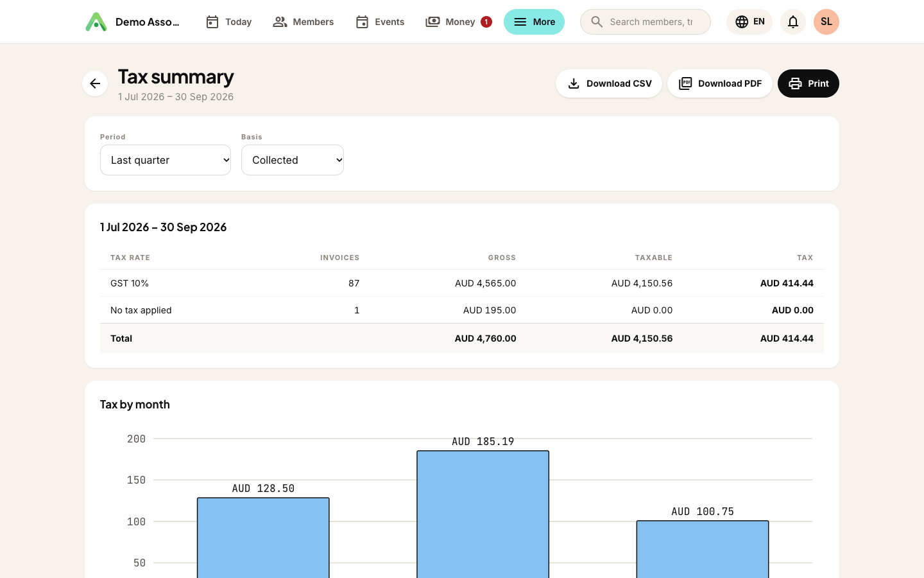
Task: Open the Today calendar icon
Action: click(x=212, y=22)
